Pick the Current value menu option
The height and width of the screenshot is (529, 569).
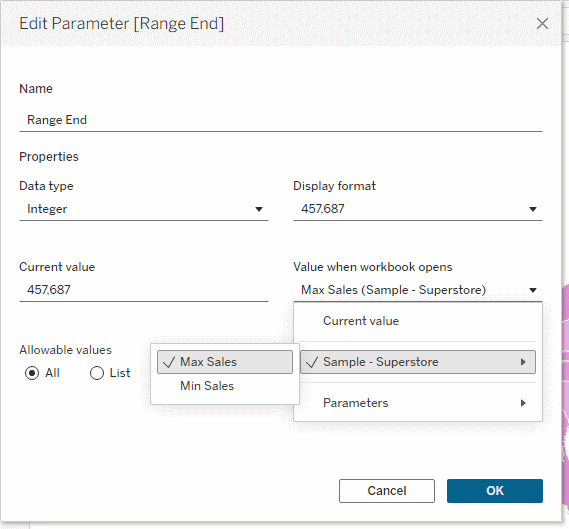418,321
